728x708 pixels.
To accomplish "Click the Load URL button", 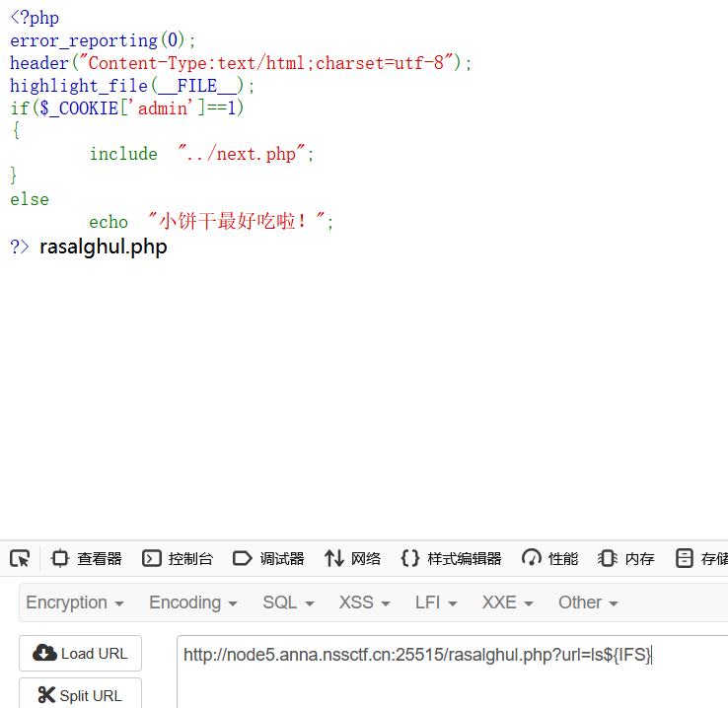I will (80, 653).
